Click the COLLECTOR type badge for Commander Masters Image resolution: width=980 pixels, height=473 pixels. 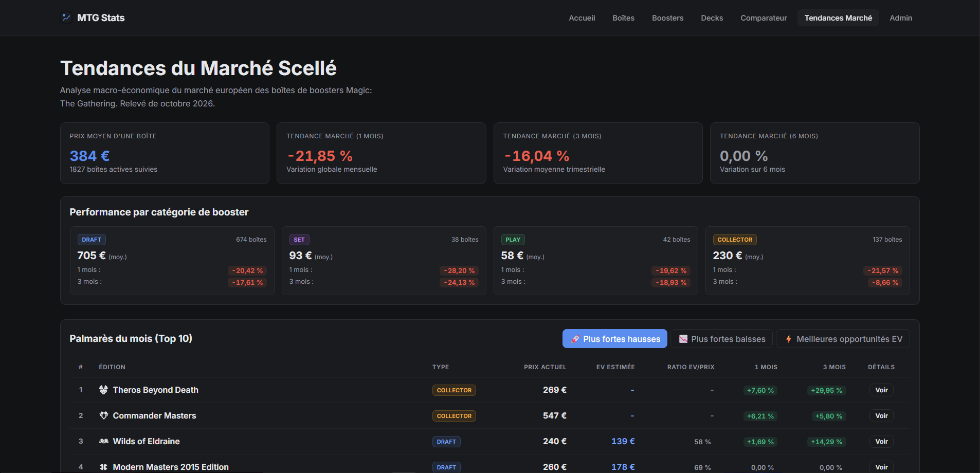[x=454, y=416]
